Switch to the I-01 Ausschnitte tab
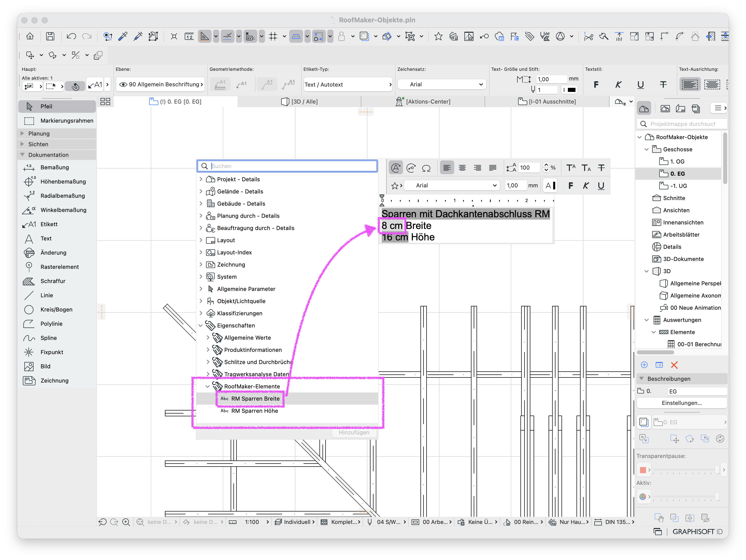This screenshot has height=560, width=746. point(547,102)
